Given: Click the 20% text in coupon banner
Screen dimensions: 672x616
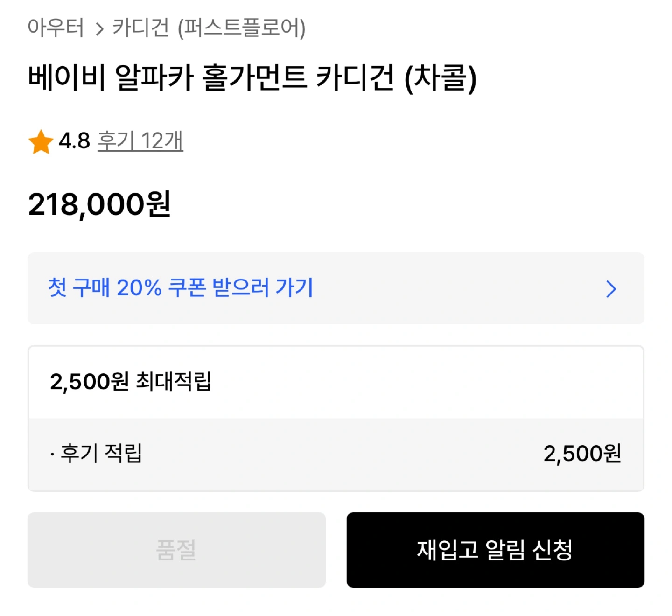Looking at the screenshot, I should pos(139,288).
